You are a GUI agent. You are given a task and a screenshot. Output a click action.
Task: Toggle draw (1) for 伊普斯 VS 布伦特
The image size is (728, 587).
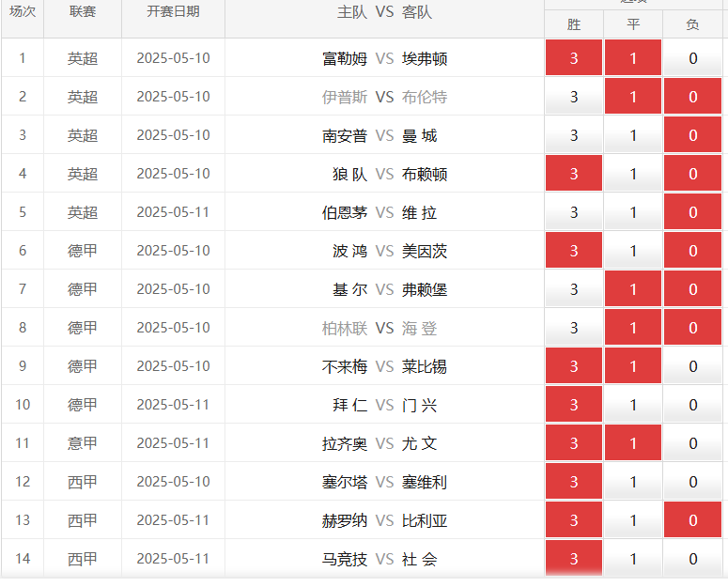tap(633, 96)
